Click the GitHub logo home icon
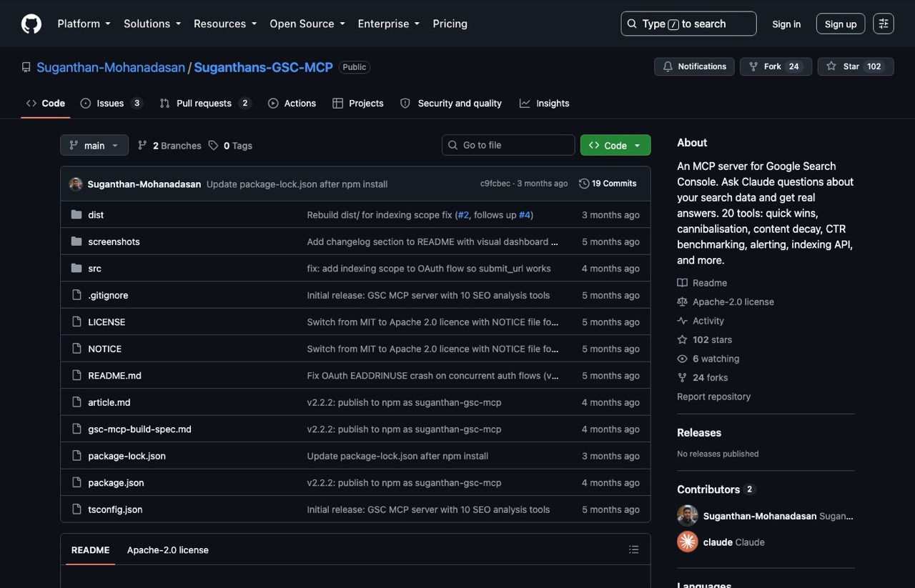This screenshot has height=588, width=915. 31,24
